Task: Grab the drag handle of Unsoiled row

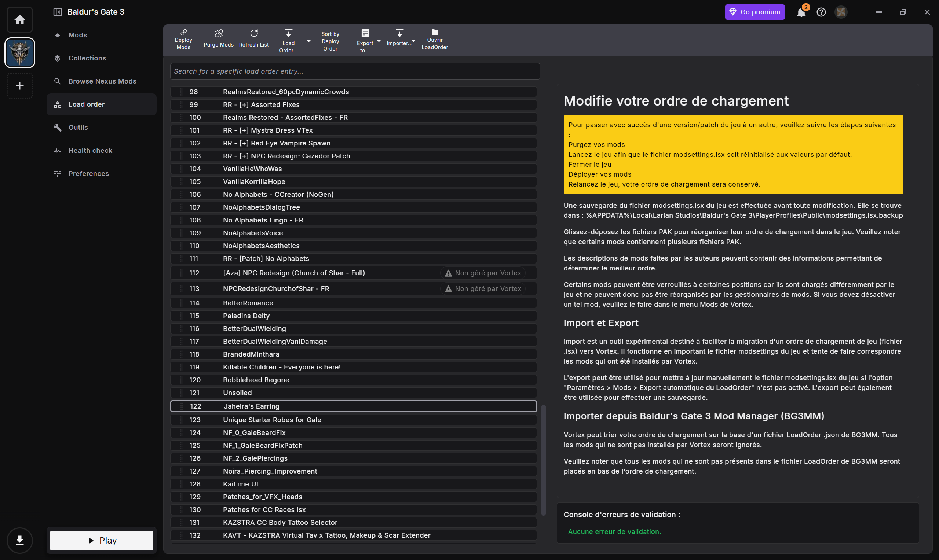Action: tap(181, 393)
